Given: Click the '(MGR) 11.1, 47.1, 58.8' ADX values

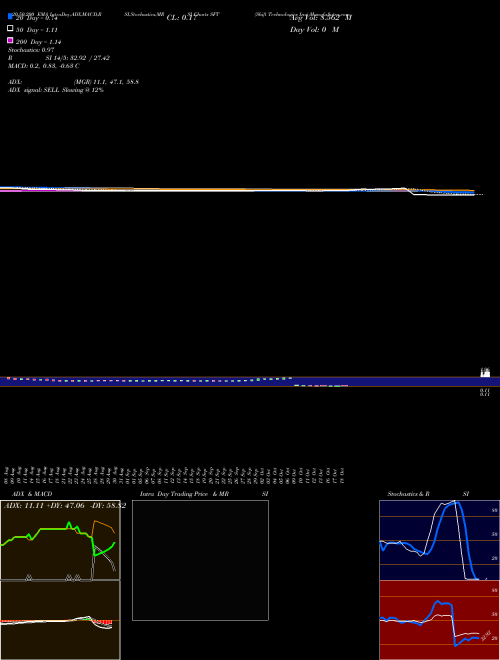Looking at the screenshot, I should pyautogui.click(x=106, y=82).
